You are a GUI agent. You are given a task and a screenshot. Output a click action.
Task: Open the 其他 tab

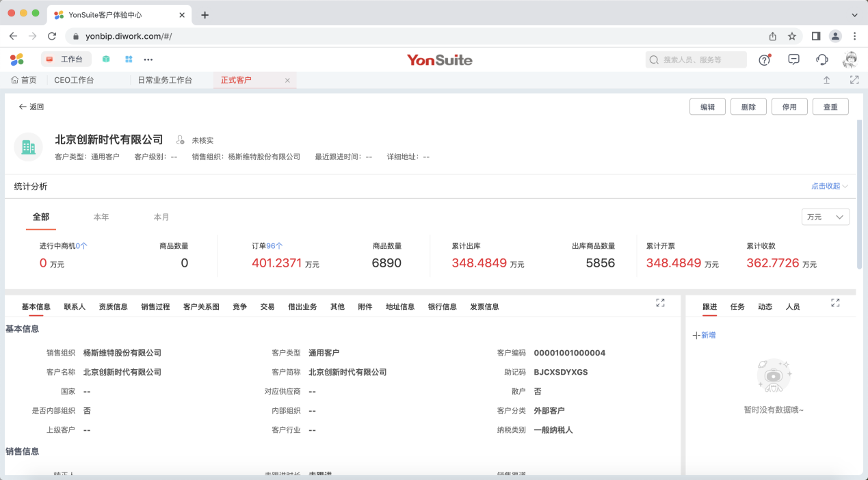(337, 307)
